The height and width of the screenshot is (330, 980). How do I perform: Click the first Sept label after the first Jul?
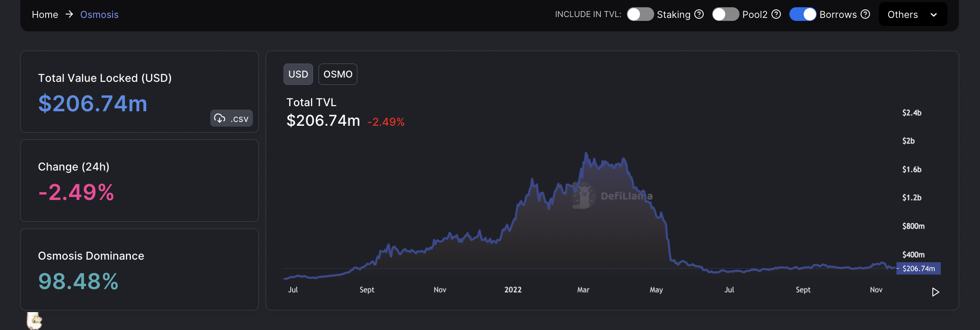point(367,290)
